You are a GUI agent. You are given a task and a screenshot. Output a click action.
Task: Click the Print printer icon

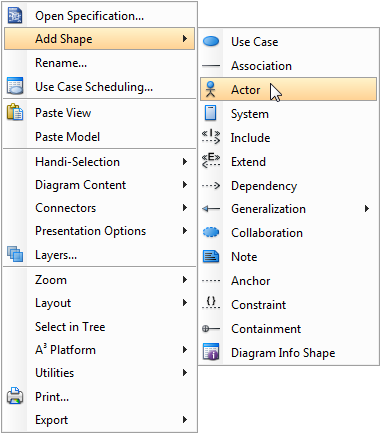(15, 396)
